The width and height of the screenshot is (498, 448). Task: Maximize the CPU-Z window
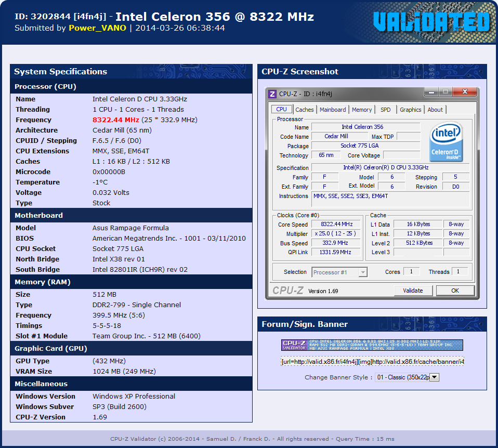pos(445,92)
